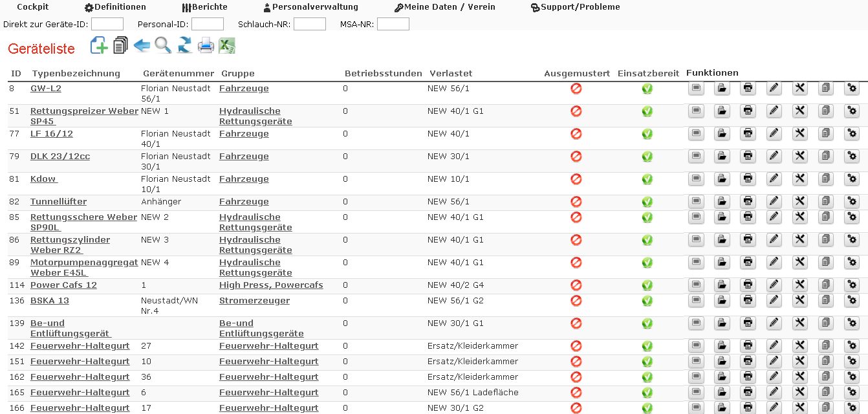Click the pencil edit icon for GW-L2

(774, 89)
